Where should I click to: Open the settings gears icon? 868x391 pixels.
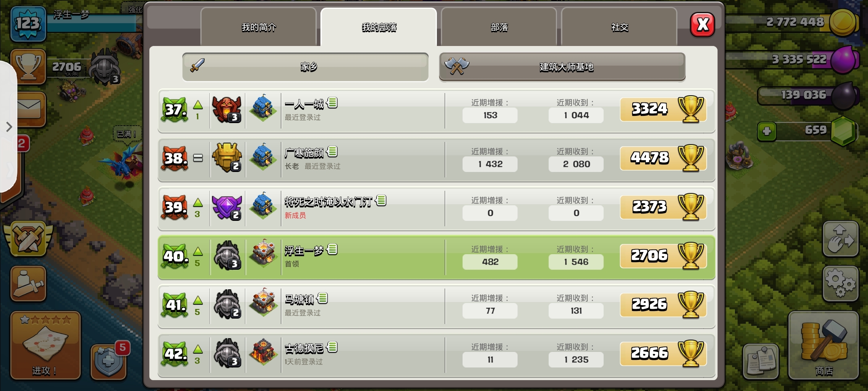point(841,283)
